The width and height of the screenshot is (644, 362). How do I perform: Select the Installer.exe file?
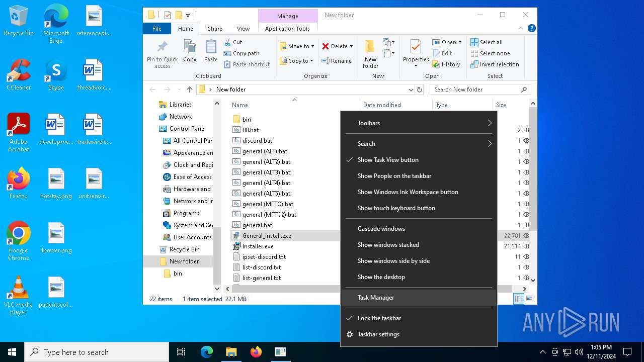[x=258, y=246]
